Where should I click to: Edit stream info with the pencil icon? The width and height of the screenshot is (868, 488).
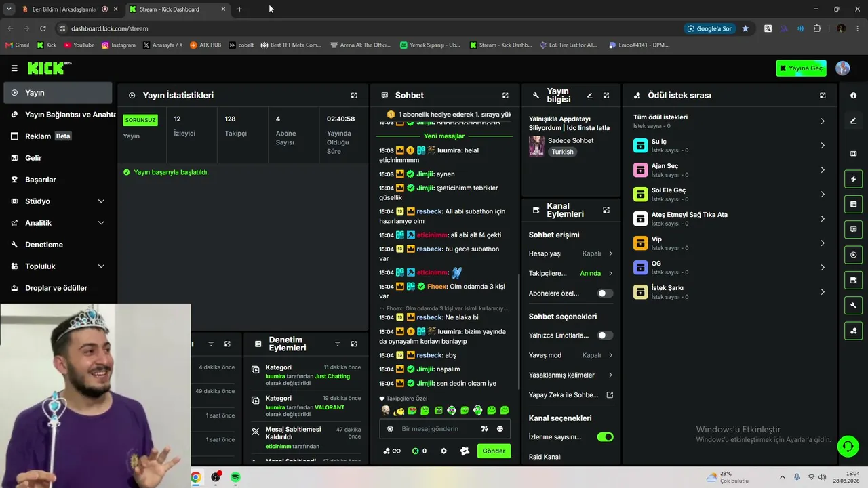pos(589,96)
